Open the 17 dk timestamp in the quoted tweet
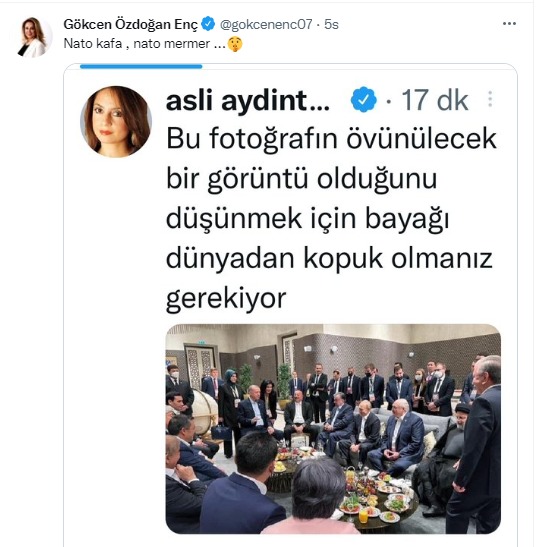 coord(435,100)
